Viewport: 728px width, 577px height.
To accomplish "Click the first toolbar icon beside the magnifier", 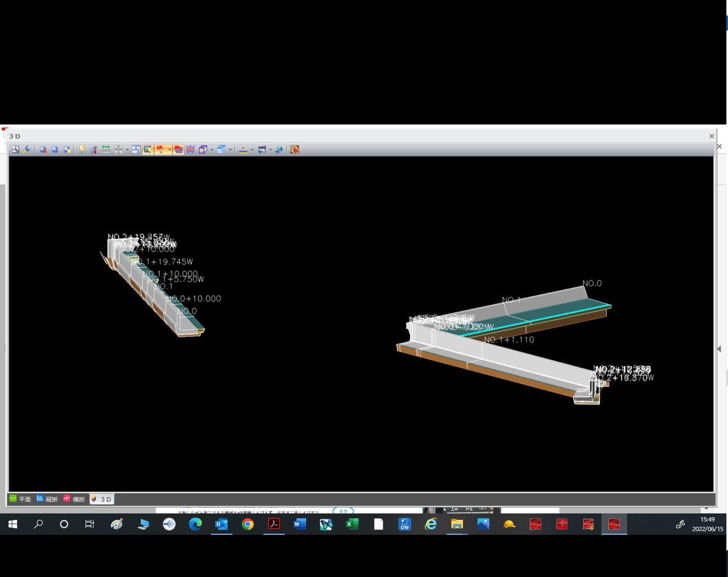I will point(15,150).
